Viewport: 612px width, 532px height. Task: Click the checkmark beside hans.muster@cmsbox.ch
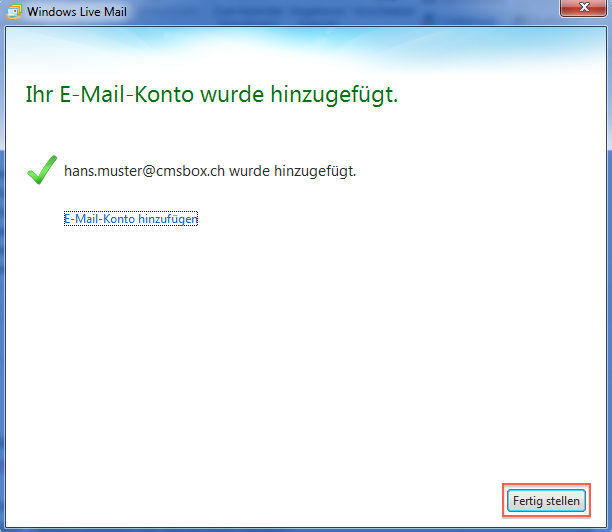coord(41,170)
